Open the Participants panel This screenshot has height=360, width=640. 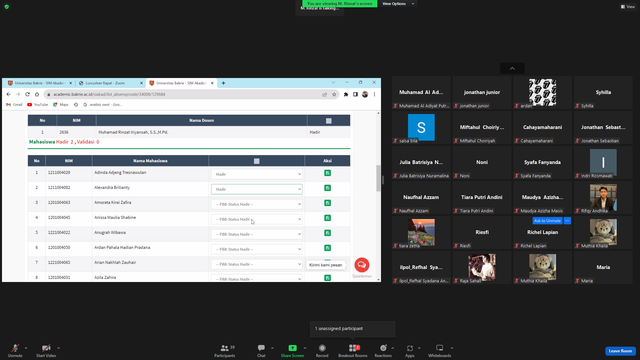pyautogui.click(x=224, y=350)
